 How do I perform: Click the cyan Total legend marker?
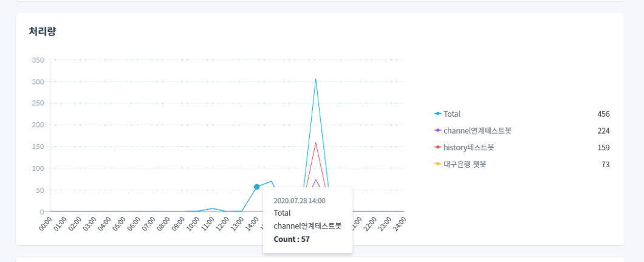click(x=437, y=114)
